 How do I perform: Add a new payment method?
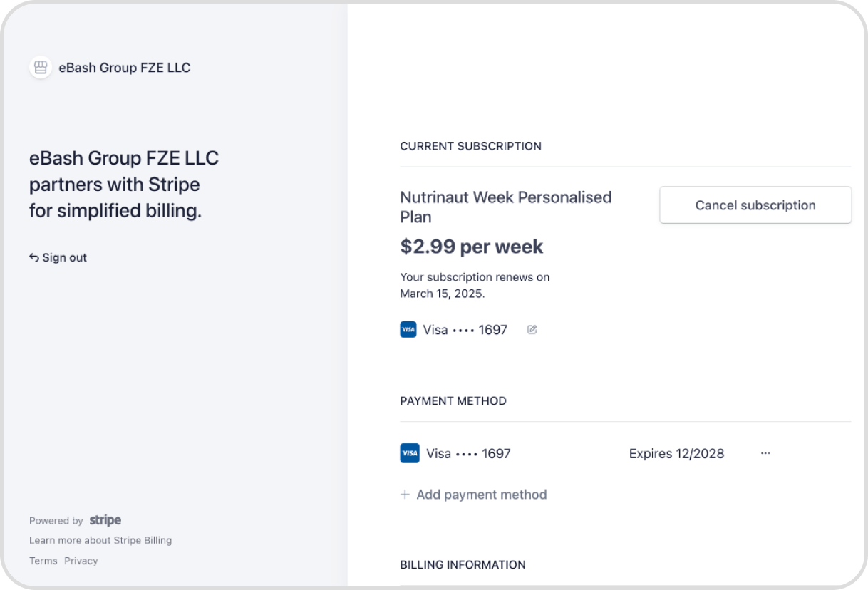[x=474, y=495]
